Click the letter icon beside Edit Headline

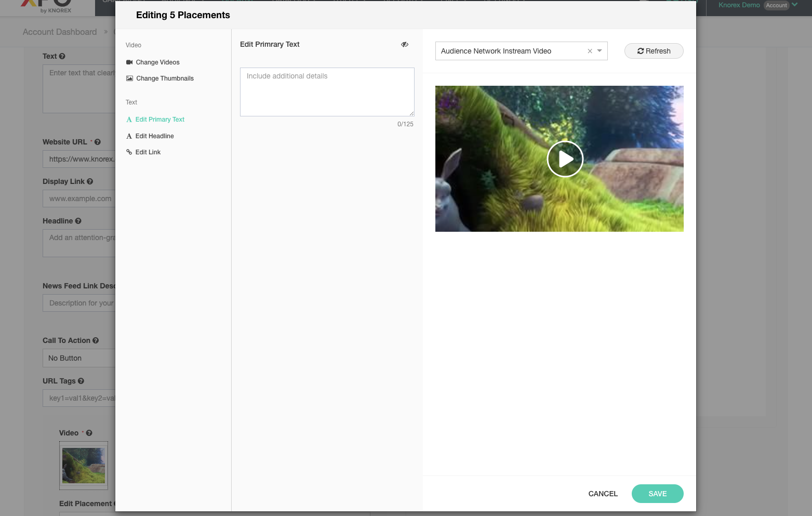[129, 136]
